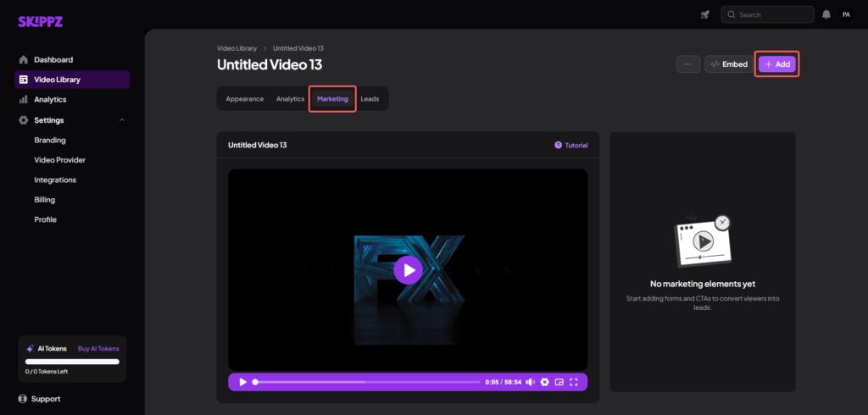Click the video progress seek bar
The image size is (868, 415).
[366, 382]
